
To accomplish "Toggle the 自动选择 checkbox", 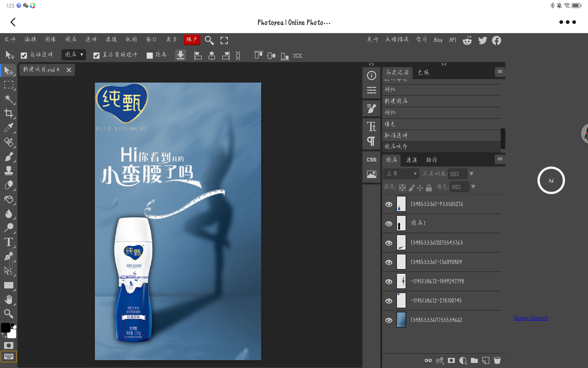I will click(24, 55).
